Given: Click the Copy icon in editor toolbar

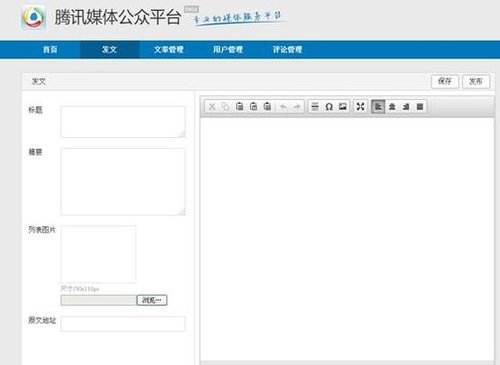Looking at the screenshot, I should coord(226,107).
